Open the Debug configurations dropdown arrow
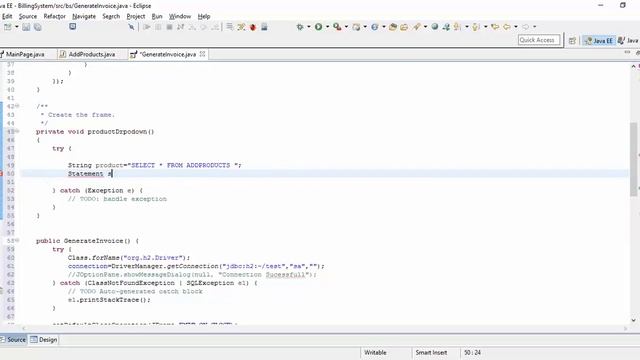This screenshot has width=640, height=360. tap(309, 27)
